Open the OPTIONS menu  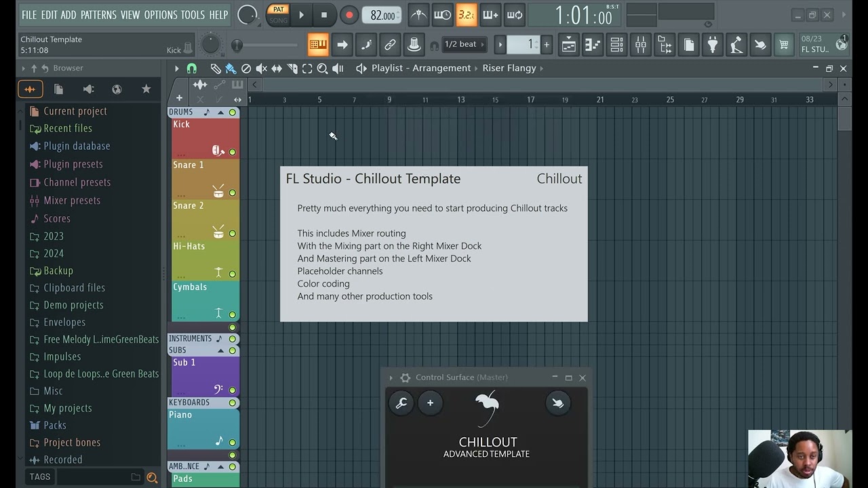(x=161, y=14)
